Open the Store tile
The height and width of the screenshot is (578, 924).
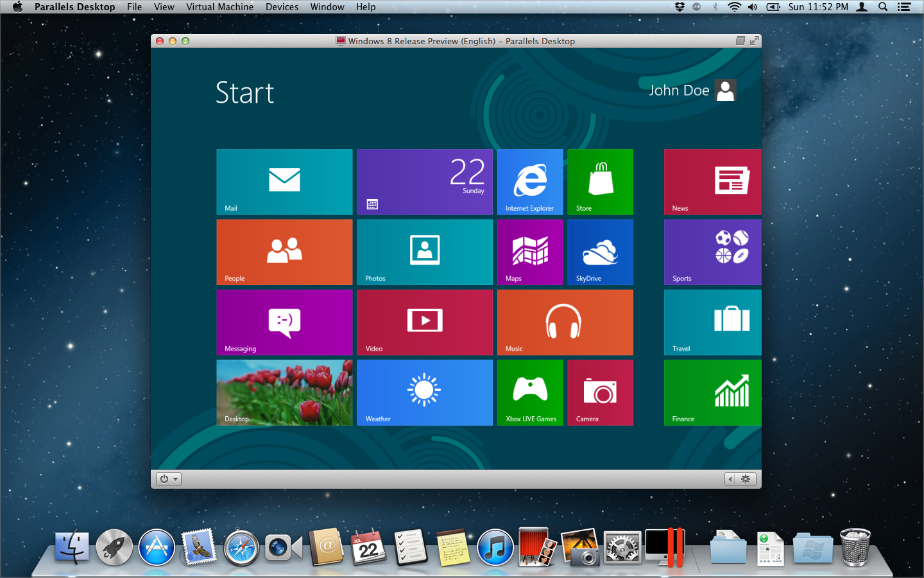tap(600, 182)
